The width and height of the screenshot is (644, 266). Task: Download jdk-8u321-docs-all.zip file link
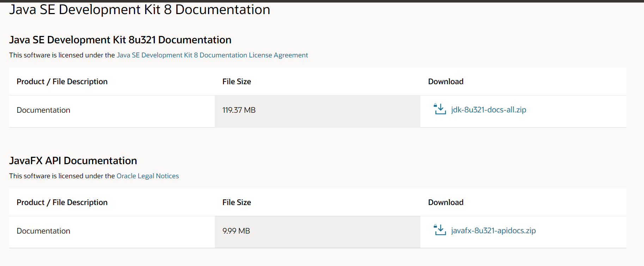pos(488,110)
